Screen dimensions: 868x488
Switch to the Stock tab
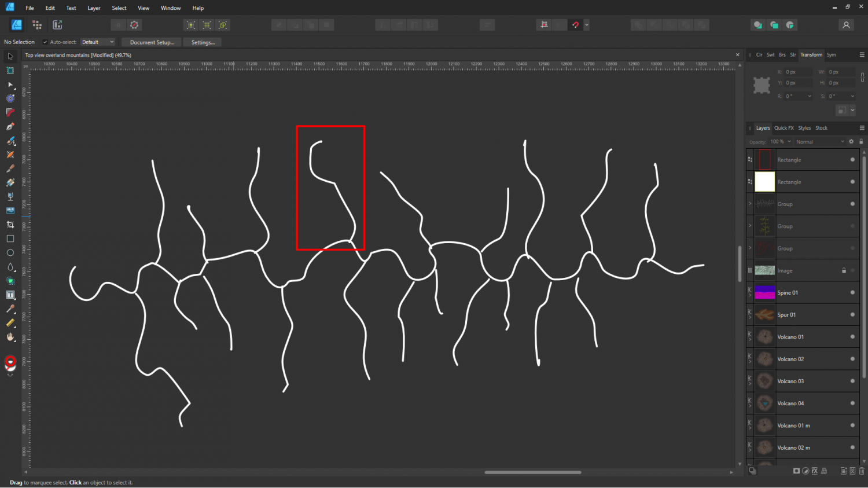[822, 128]
